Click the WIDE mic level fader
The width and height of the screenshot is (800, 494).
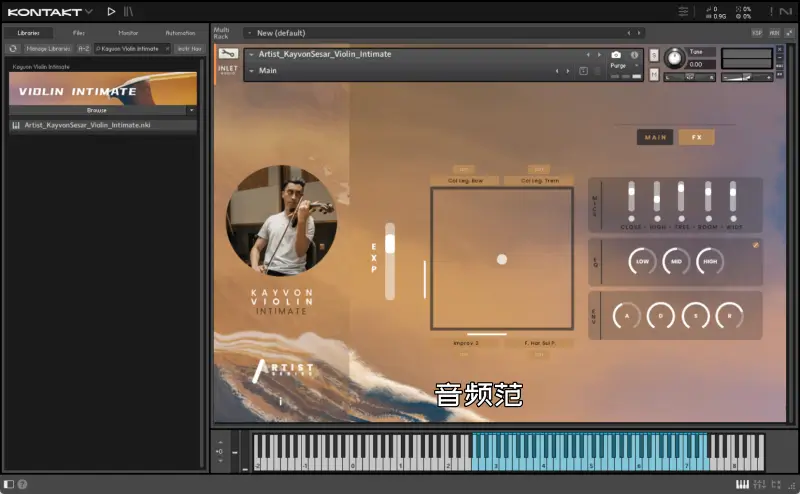point(733,196)
